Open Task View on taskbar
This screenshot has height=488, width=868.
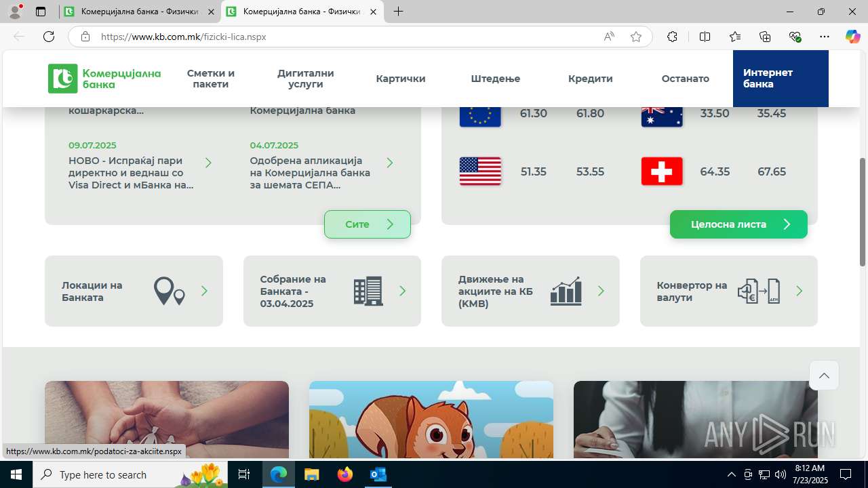tap(245, 474)
